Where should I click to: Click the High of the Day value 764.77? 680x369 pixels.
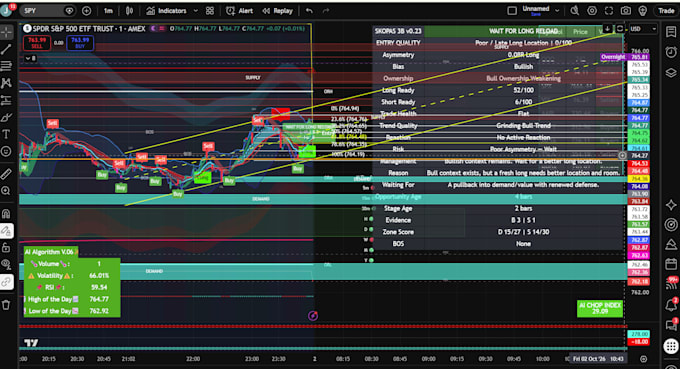click(99, 299)
